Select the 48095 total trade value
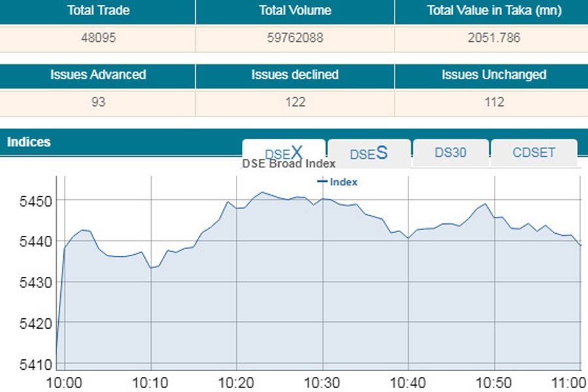This screenshot has width=588, height=392. pos(97,38)
